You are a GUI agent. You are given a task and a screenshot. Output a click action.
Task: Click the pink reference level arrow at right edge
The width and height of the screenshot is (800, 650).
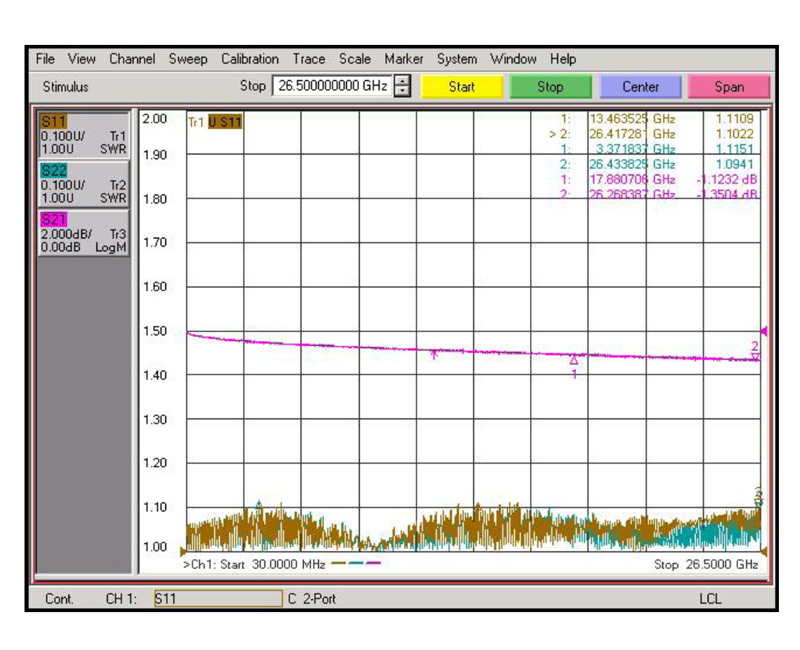764,331
